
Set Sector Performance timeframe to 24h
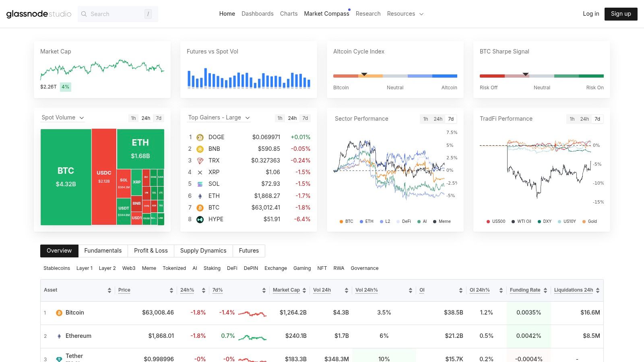click(438, 119)
